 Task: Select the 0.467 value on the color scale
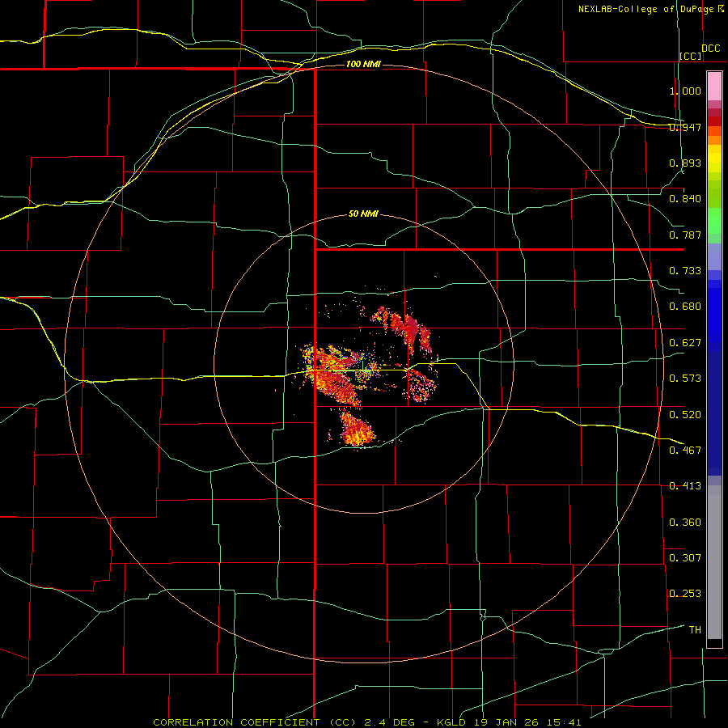(685, 450)
